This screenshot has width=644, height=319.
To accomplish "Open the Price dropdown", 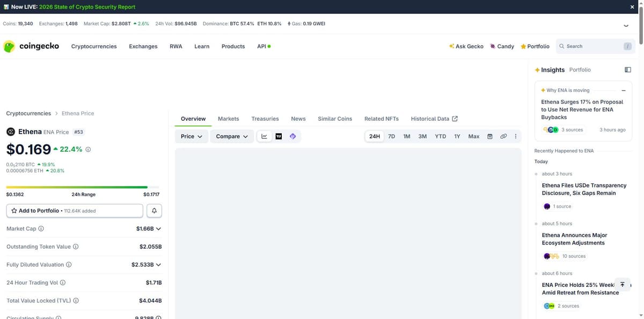I will tap(192, 136).
